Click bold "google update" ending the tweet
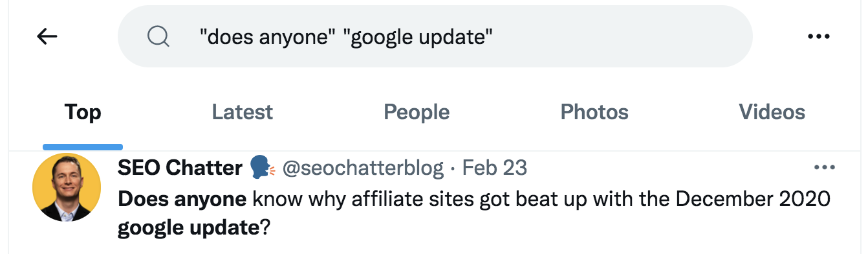The height and width of the screenshot is (254, 868). point(188,227)
